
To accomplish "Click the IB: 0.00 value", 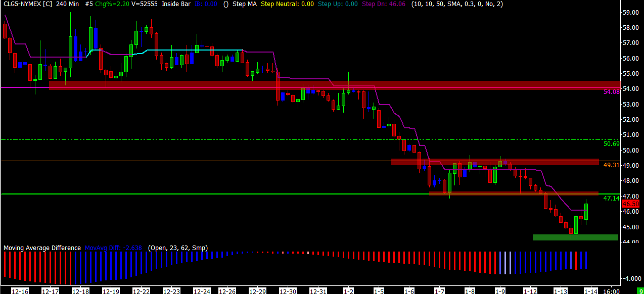I will tap(206, 4).
